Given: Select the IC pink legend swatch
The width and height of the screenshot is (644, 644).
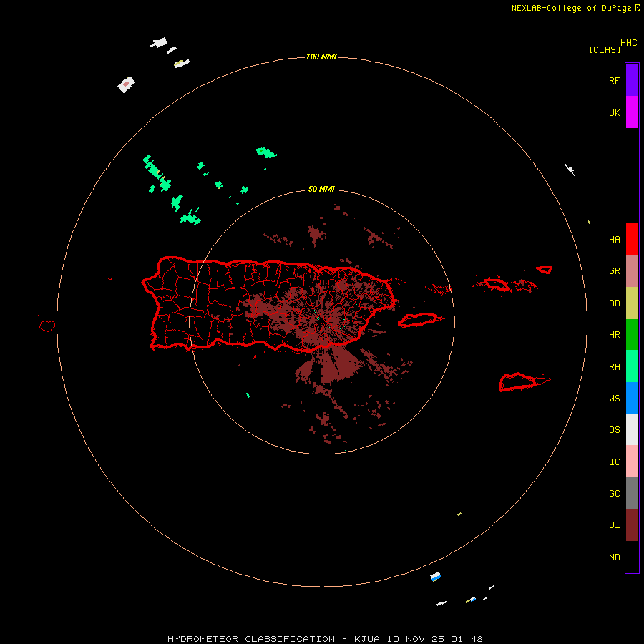Looking at the screenshot, I should coord(632,462).
